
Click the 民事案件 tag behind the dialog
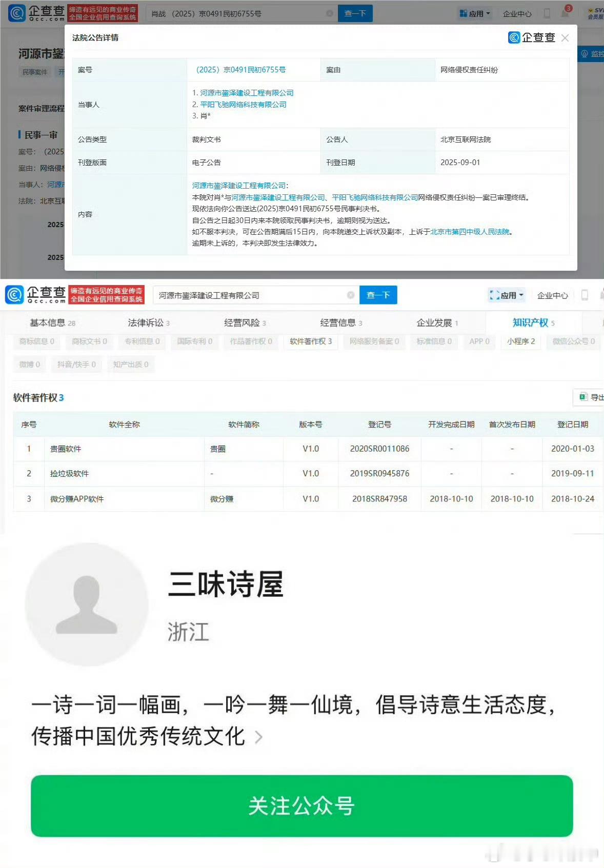pyautogui.click(x=35, y=72)
